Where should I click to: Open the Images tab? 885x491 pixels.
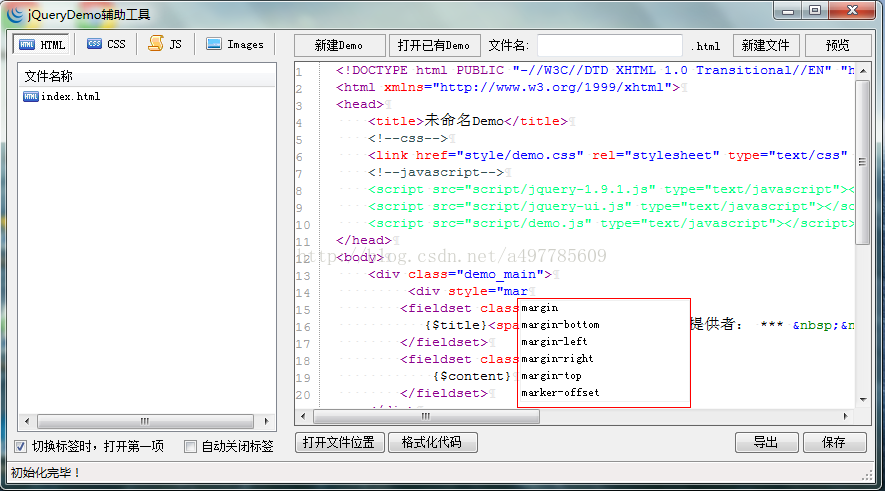235,44
